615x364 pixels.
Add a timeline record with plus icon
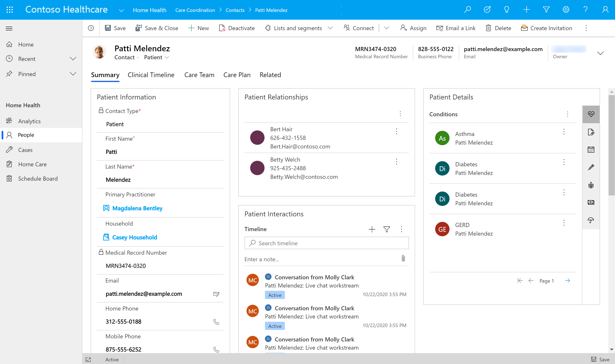click(372, 229)
